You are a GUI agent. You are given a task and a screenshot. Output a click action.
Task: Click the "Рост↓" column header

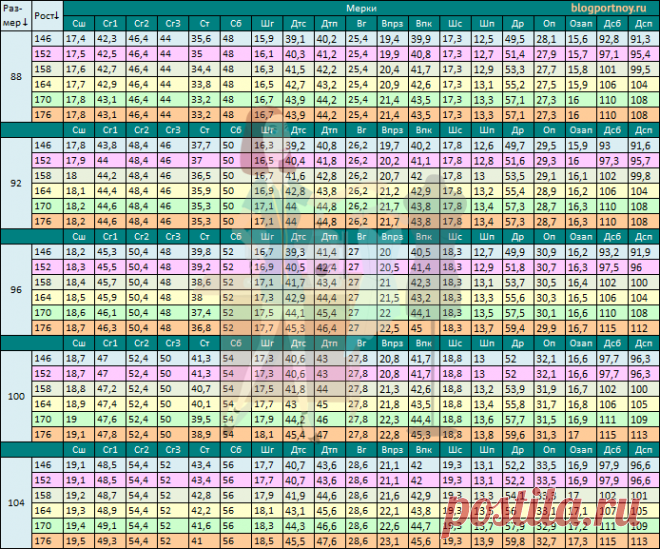click(x=47, y=16)
